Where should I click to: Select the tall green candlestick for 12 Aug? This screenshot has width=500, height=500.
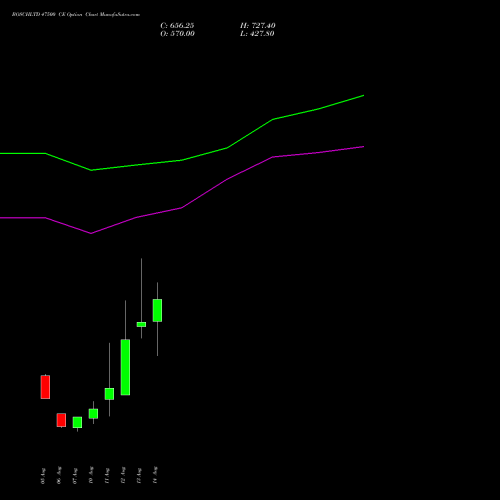(x=125, y=367)
